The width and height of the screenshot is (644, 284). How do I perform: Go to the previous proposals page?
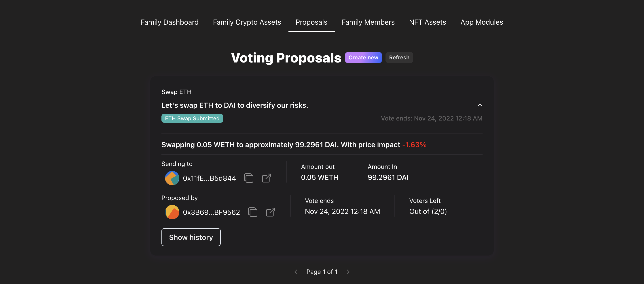point(296,272)
